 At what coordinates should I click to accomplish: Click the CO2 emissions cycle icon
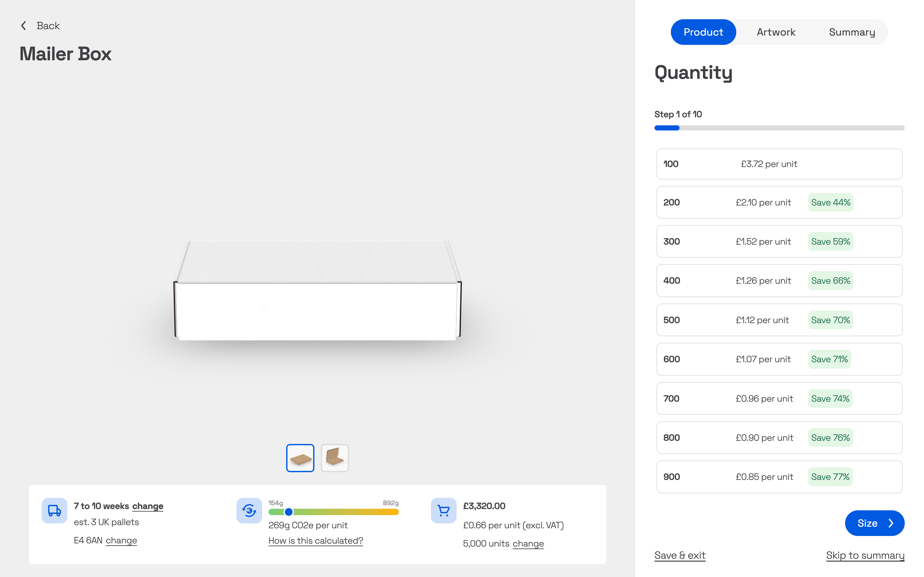pos(249,510)
